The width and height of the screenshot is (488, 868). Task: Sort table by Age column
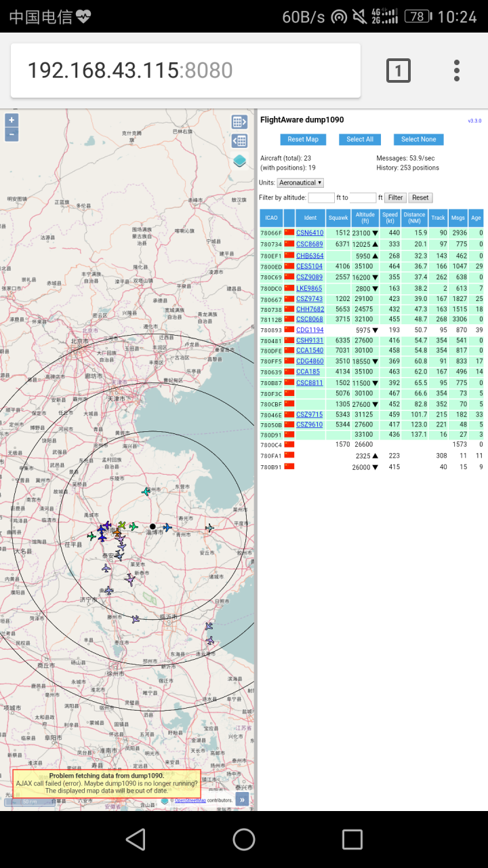pyautogui.click(x=476, y=218)
